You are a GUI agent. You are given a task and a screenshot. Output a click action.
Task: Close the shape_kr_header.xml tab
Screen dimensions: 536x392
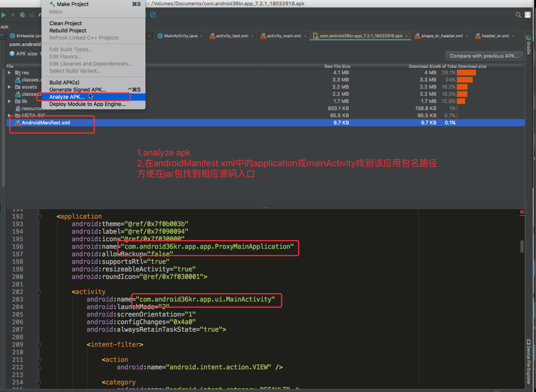pyautogui.click(x=467, y=36)
